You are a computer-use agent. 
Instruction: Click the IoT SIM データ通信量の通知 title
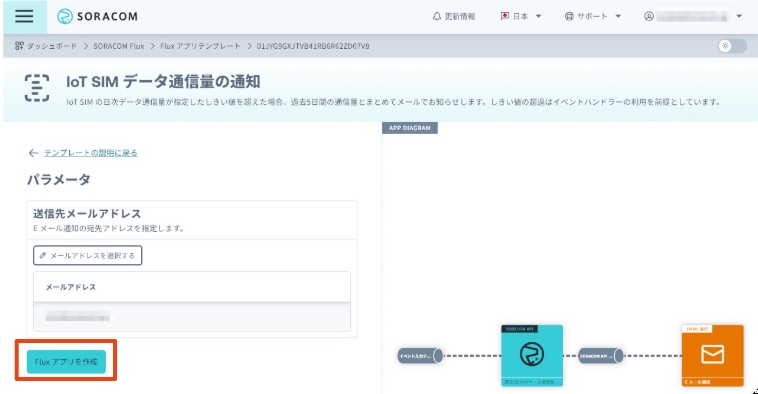coord(163,82)
